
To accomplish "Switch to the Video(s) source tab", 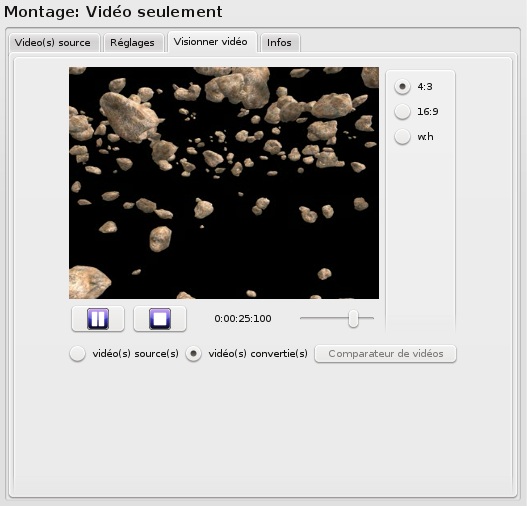I will (54, 43).
